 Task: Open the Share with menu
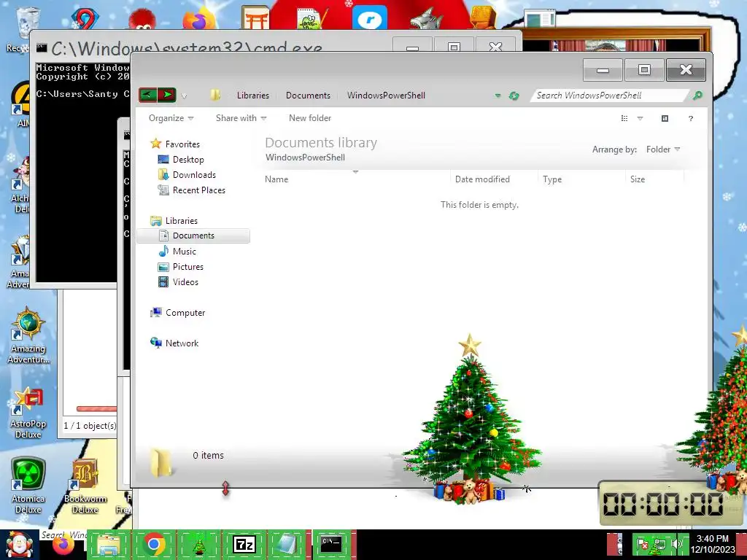pyautogui.click(x=241, y=118)
